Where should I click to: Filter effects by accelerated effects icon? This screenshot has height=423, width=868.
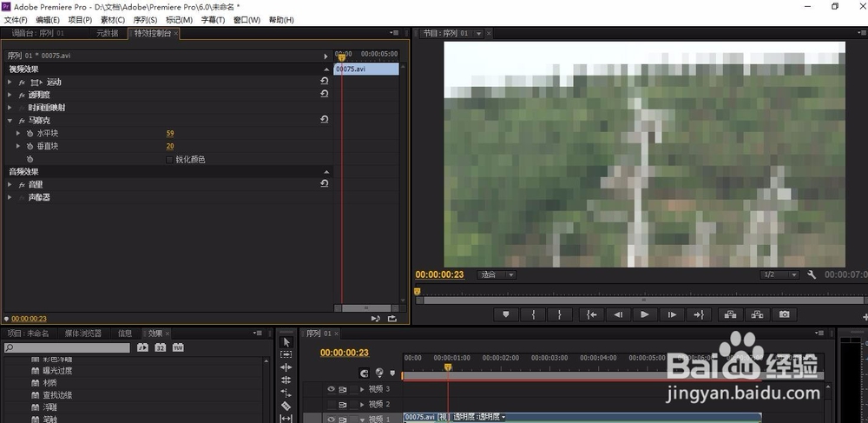pos(143,347)
